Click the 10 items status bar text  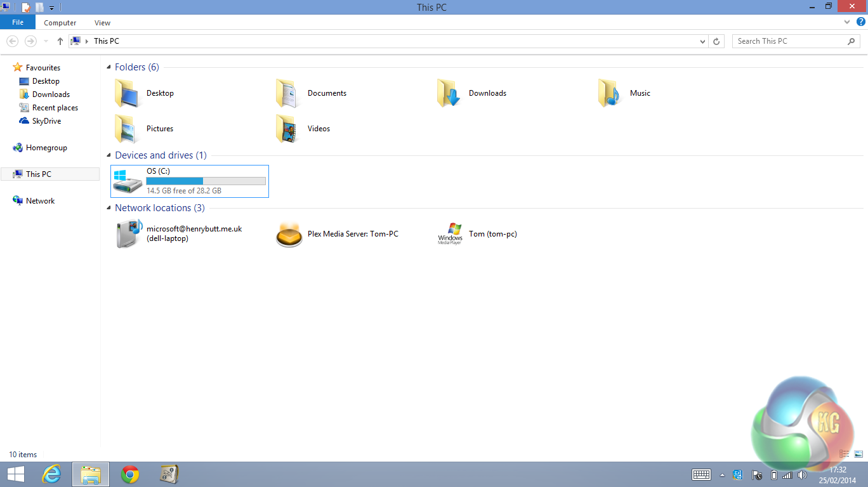(x=23, y=455)
